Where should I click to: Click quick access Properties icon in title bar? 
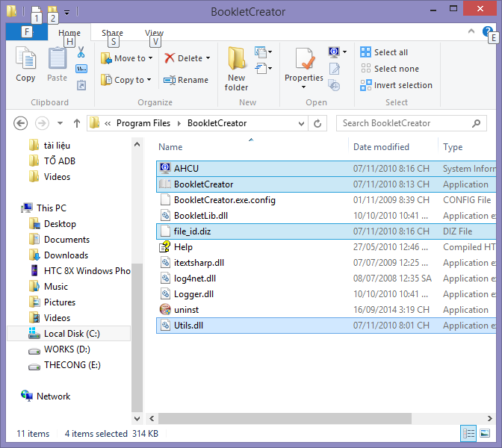[36, 11]
